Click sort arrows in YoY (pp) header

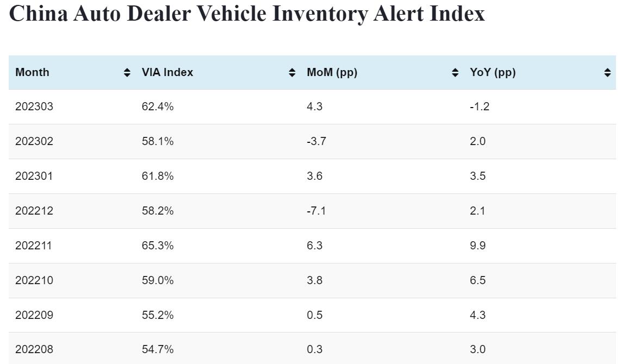tap(607, 73)
